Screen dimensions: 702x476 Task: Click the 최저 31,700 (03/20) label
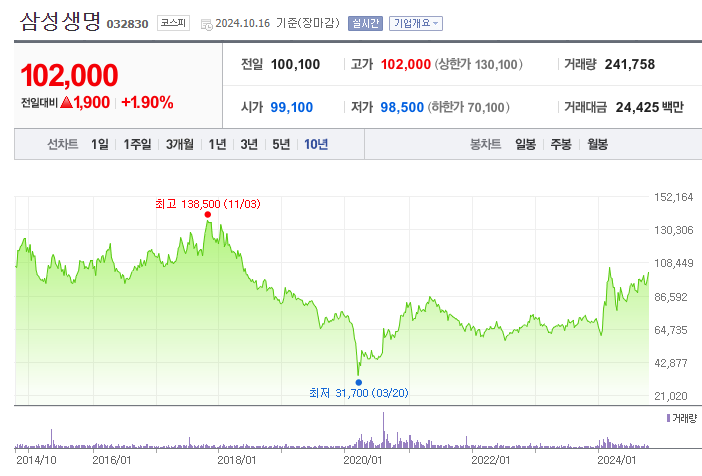(359, 393)
